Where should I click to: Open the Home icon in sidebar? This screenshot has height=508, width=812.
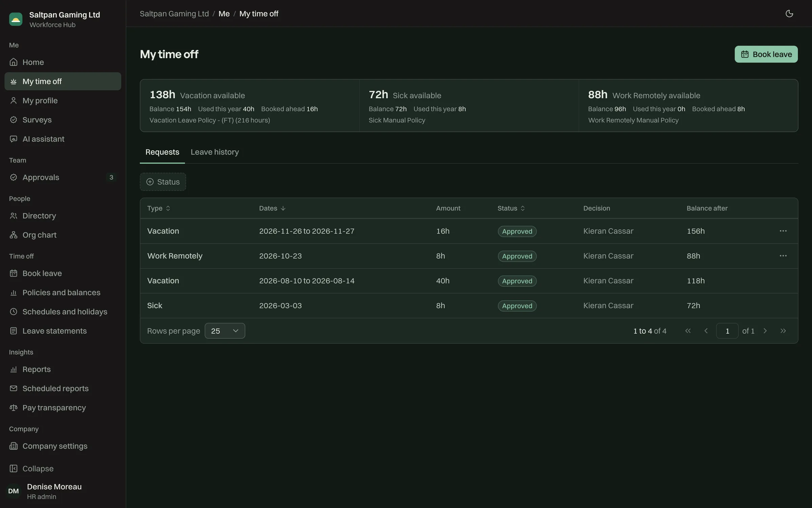tap(14, 62)
